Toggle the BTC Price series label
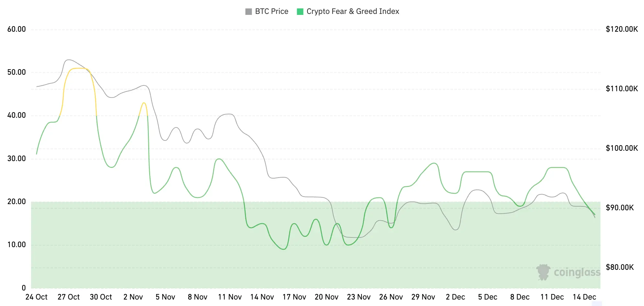 tap(272, 12)
